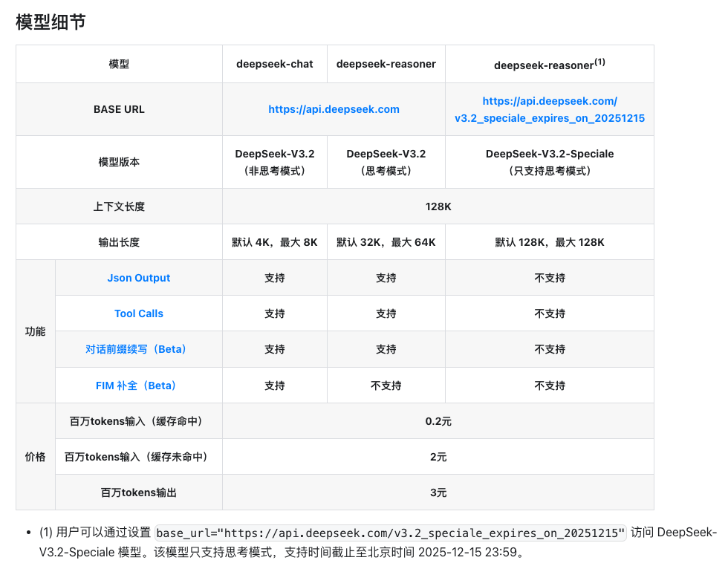Select the DeepSeek-V3.2-Speciale model version cell
This screenshot has height=569, width=728.
pos(549,162)
